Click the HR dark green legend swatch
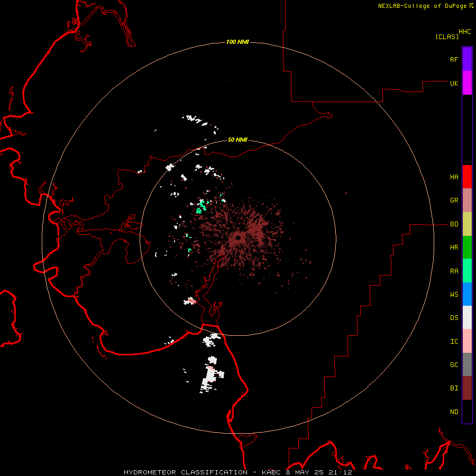The width and height of the screenshot is (476, 476). 467,248
